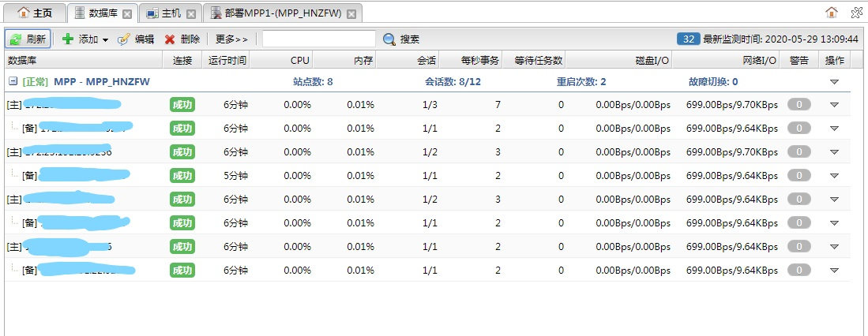Click alert badge 0 in the 5分钟 row
868x336 pixels.
tap(798, 176)
